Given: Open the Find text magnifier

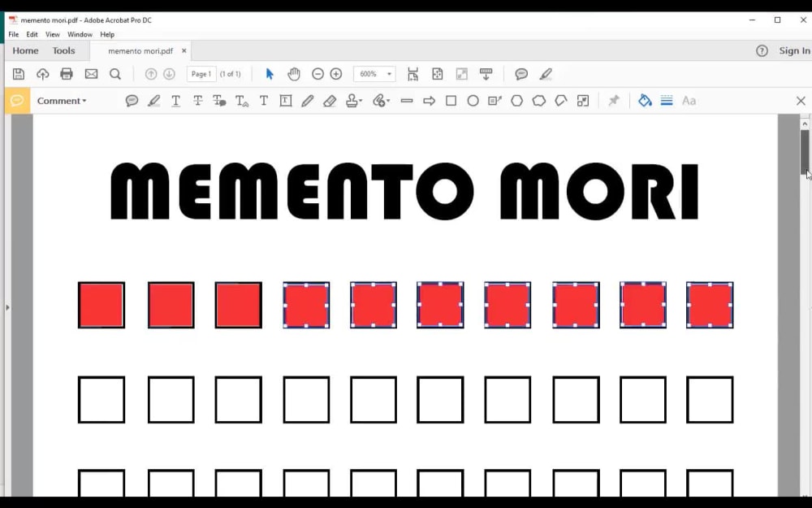Looking at the screenshot, I should [115, 74].
